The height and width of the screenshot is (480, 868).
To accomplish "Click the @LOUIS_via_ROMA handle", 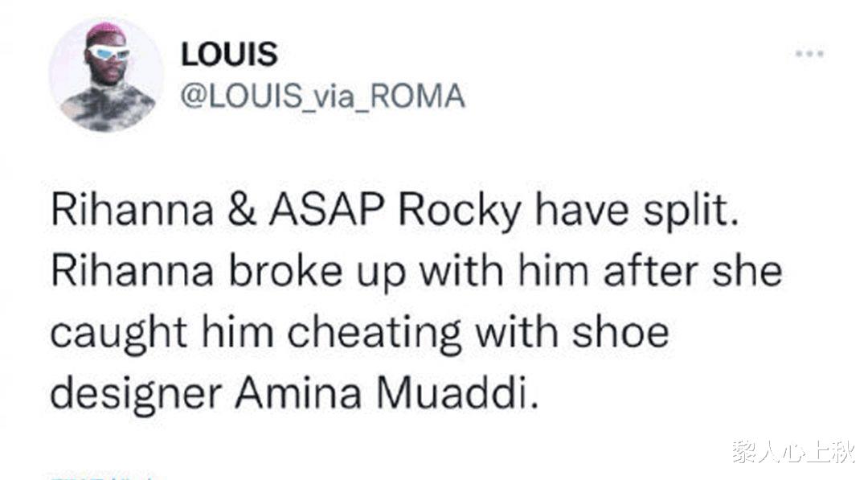I will tap(323, 96).
